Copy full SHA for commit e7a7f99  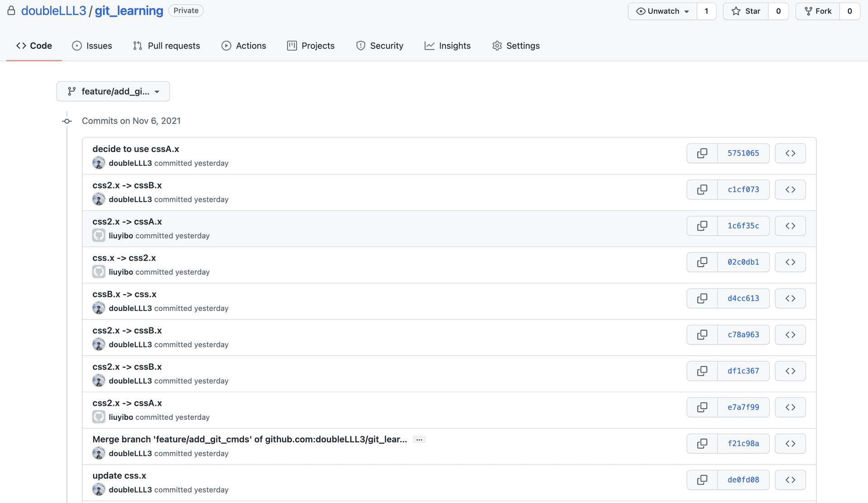coord(702,407)
